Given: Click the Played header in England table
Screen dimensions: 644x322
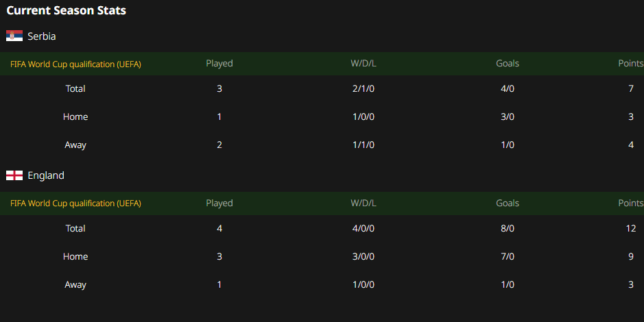Looking at the screenshot, I should pos(219,203).
